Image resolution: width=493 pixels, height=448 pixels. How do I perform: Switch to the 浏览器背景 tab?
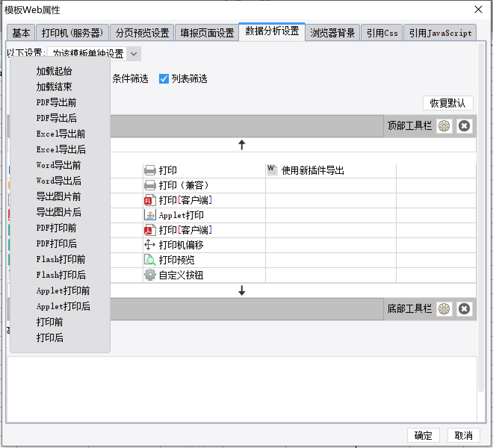(332, 33)
